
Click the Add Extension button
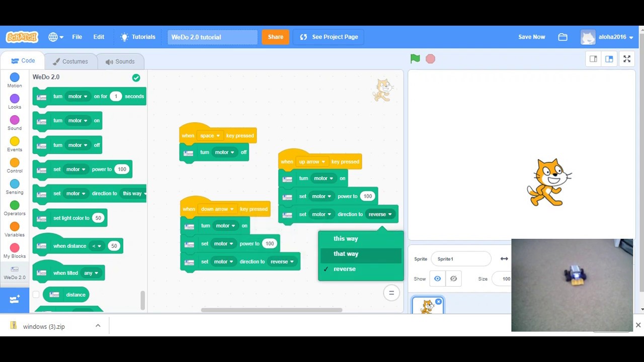click(x=15, y=300)
